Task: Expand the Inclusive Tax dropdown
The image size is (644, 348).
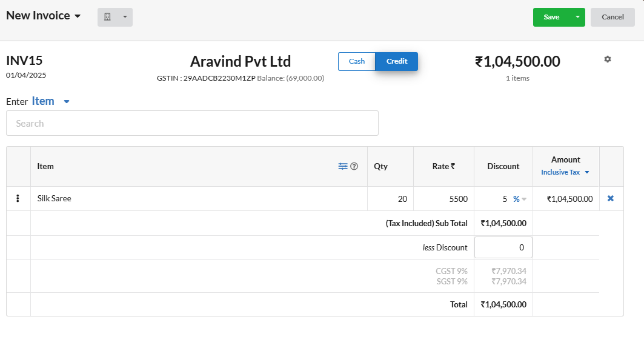Action: (x=565, y=172)
